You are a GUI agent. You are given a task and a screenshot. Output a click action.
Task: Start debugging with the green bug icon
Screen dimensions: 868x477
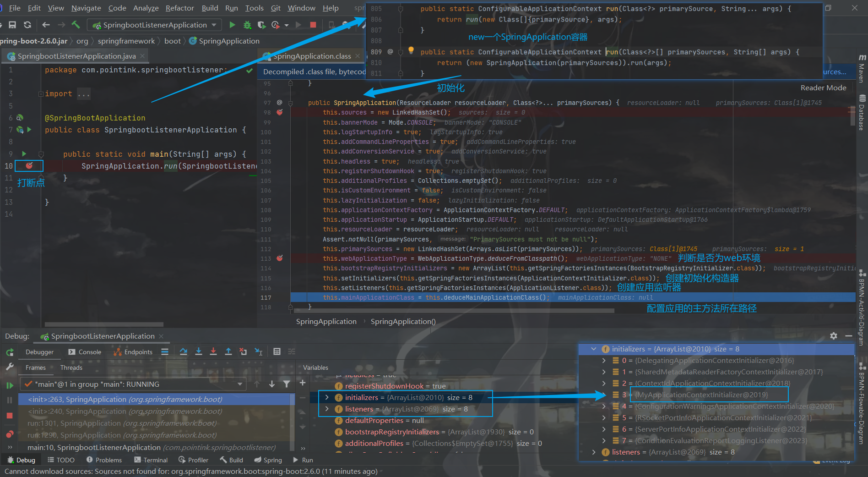pos(247,25)
